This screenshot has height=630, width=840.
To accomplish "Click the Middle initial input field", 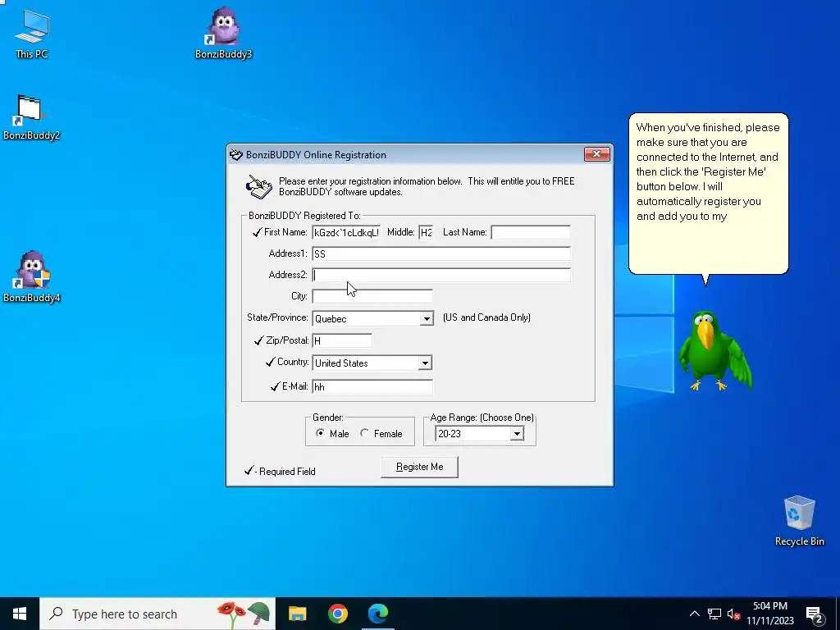I will pyautogui.click(x=426, y=232).
